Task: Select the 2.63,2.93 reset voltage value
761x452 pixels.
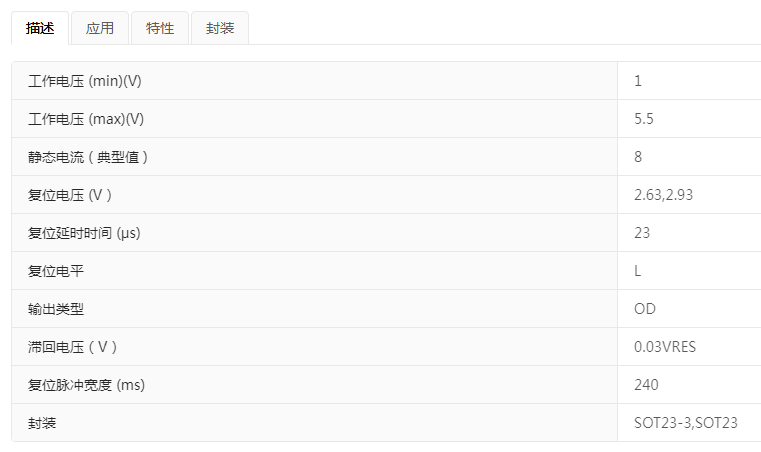Action: [x=663, y=195]
